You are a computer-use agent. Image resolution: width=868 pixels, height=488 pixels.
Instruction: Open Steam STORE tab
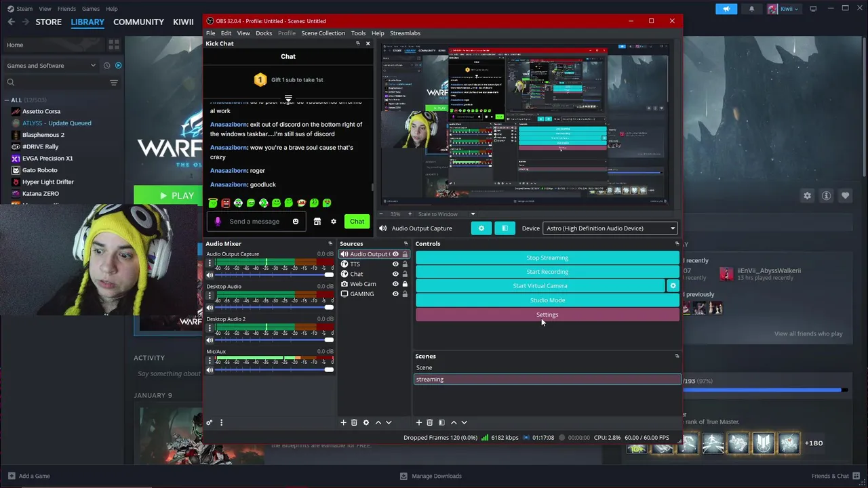click(x=48, y=22)
